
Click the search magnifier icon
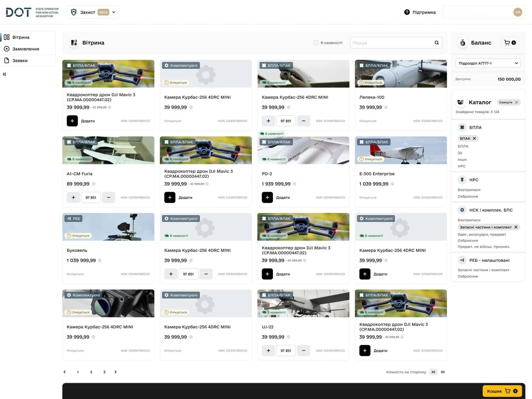pos(436,42)
